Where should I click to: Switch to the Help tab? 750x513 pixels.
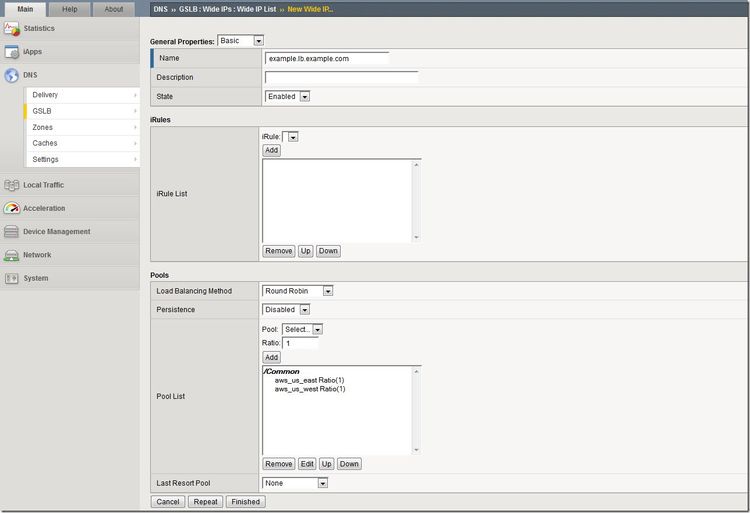pyautogui.click(x=70, y=9)
